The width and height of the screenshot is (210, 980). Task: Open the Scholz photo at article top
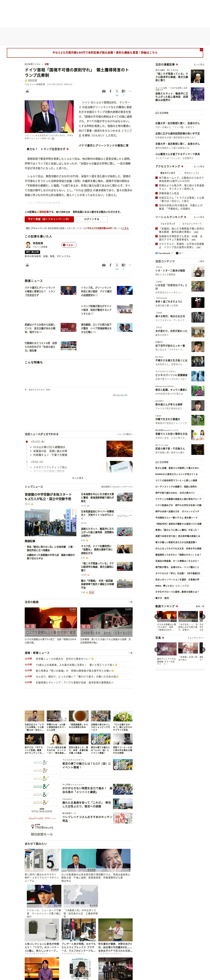coord(49,116)
